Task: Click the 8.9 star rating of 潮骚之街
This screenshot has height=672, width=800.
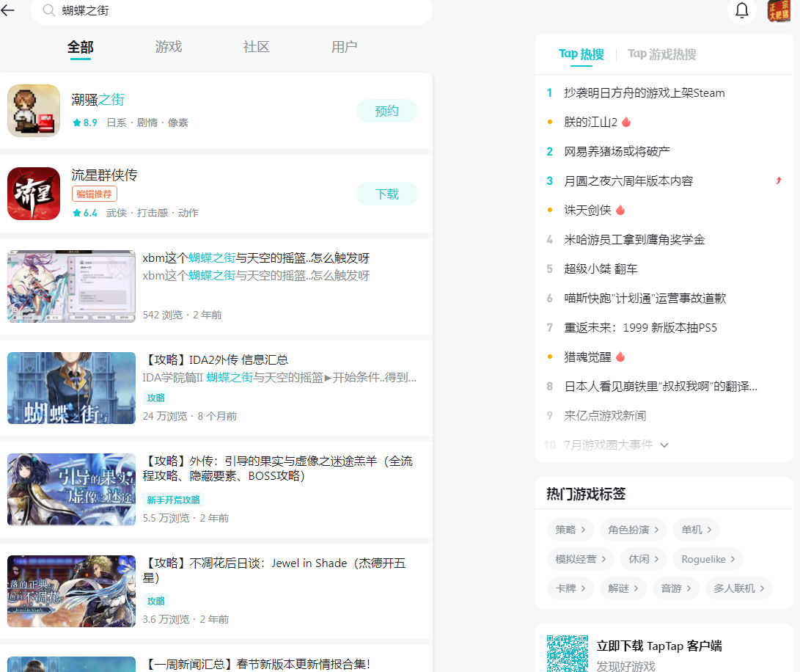Action: tap(85, 123)
